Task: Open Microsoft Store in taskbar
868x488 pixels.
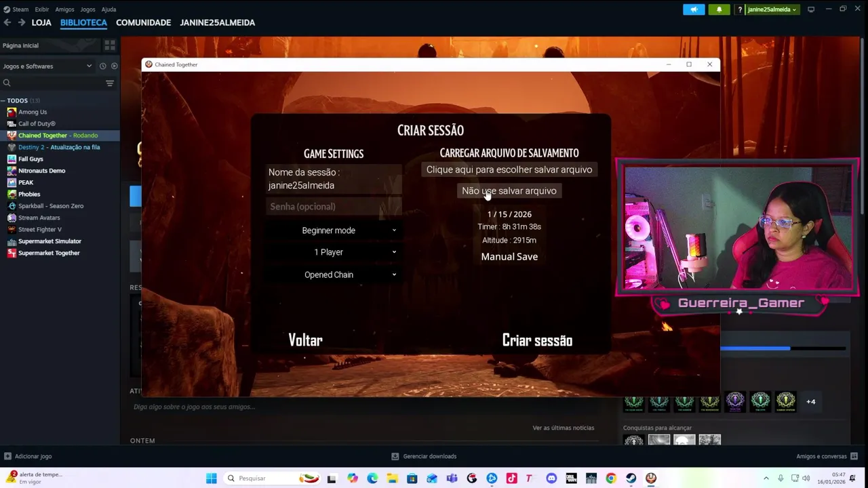Action: (x=412, y=479)
